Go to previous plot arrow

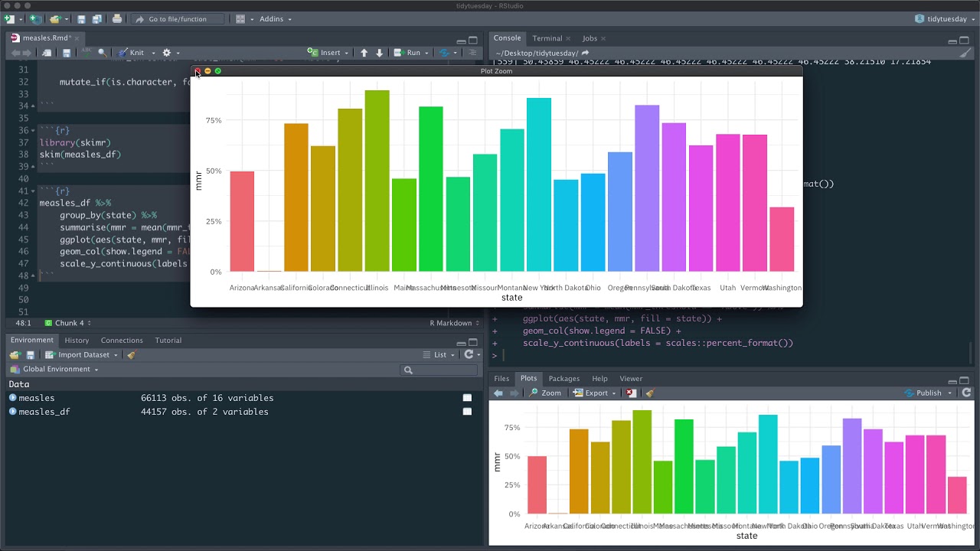[x=498, y=393]
